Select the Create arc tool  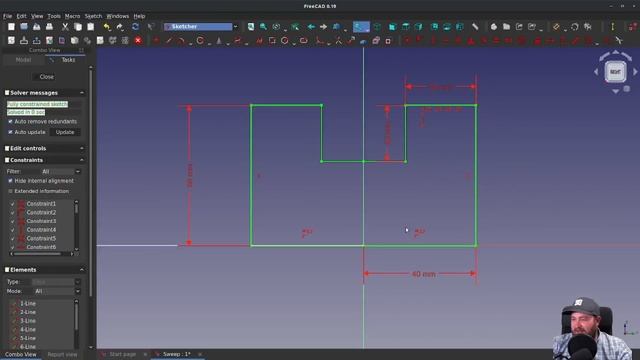[x=182, y=40]
